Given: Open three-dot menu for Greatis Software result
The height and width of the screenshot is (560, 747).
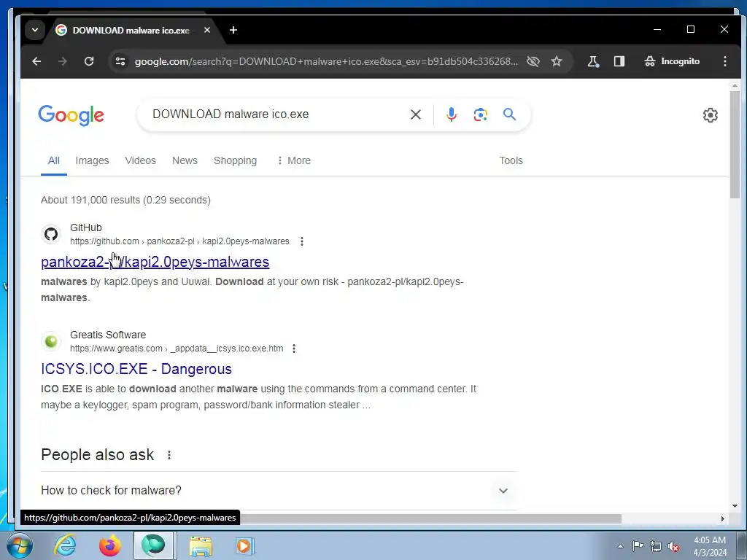Looking at the screenshot, I should point(294,349).
